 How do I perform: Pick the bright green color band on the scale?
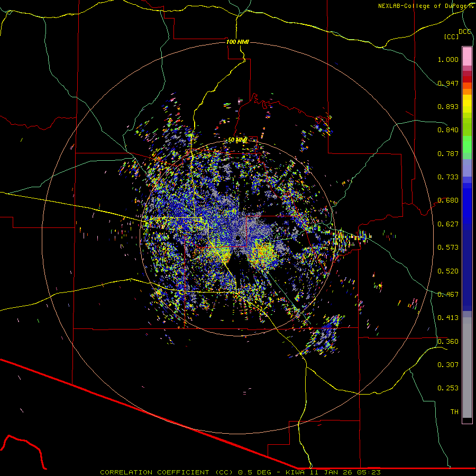(x=467, y=144)
